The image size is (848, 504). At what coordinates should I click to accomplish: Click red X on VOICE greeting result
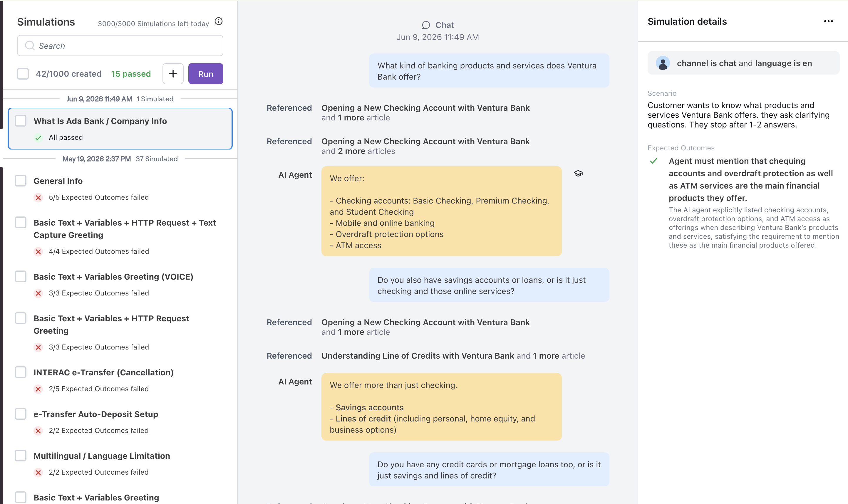(38, 293)
